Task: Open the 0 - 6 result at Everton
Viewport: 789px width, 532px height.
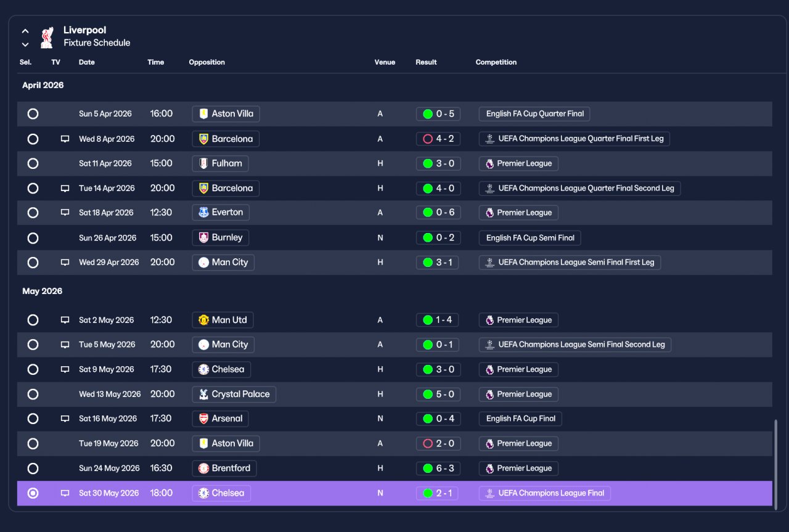Action: [x=438, y=213]
